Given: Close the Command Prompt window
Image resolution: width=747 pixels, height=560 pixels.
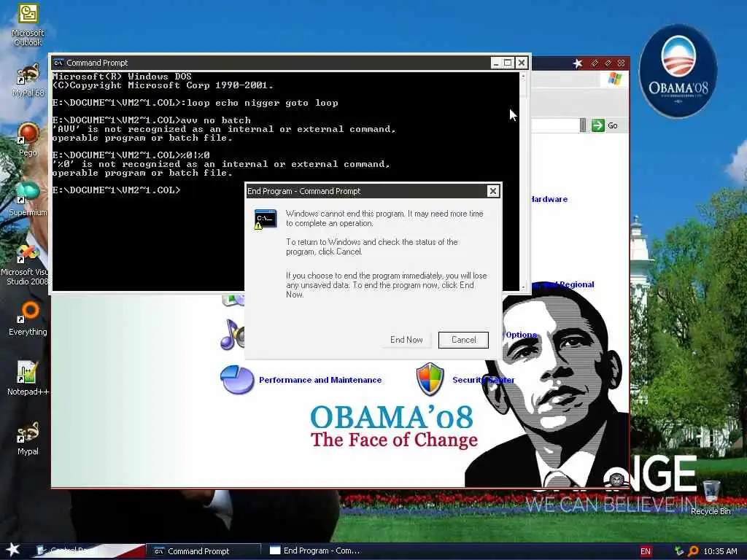Looking at the screenshot, I should pos(522,63).
